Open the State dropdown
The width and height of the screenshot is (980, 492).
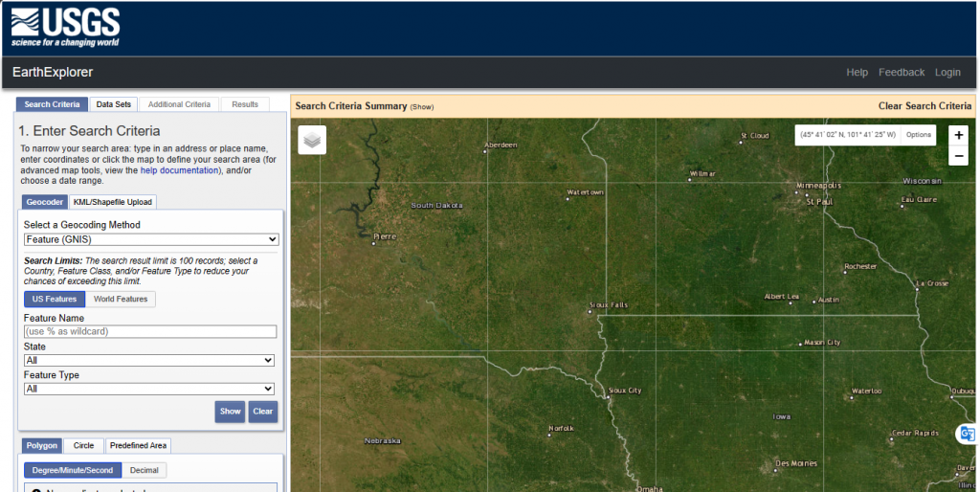[148, 360]
